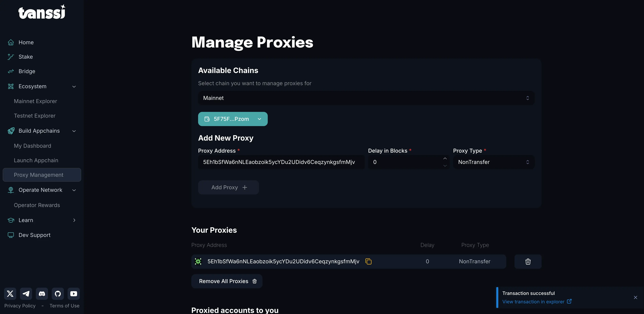
Task: Open Tanssi's YouTube channel
Action: [x=74, y=294]
